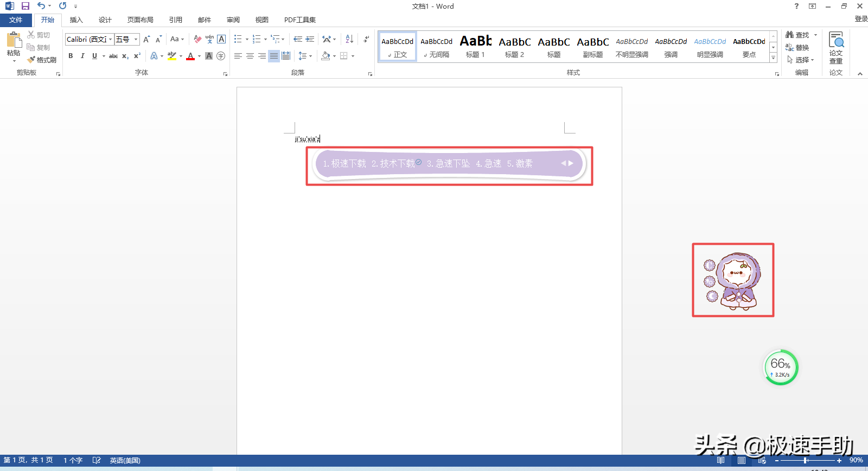Click the Replace (替换) button
This screenshot has height=471, width=868.
(797, 47)
